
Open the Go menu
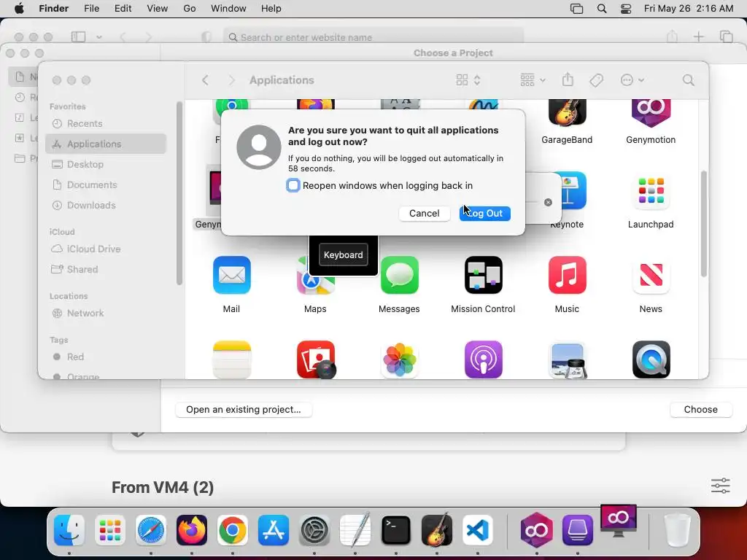[190, 9]
